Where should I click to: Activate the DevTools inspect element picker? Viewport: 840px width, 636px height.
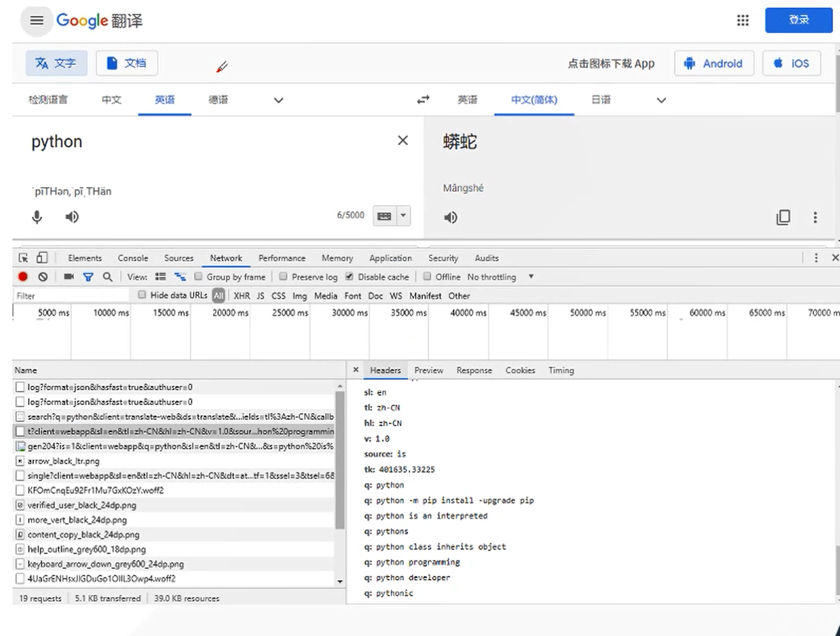coord(23,258)
